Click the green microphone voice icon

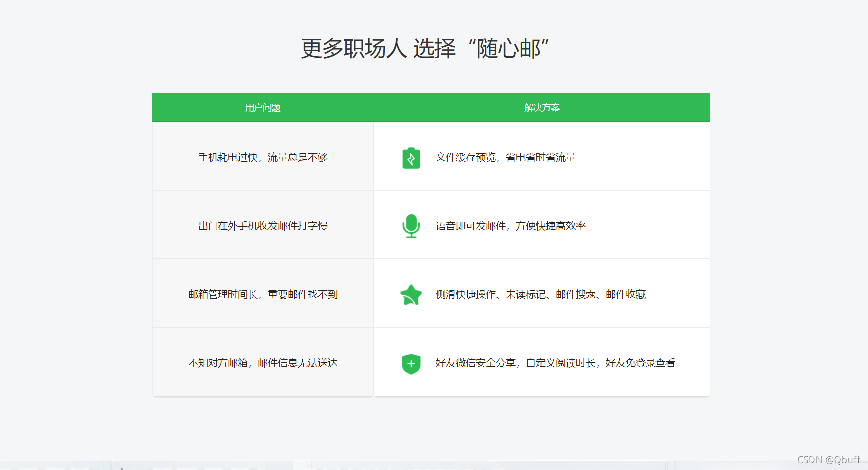click(x=411, y=226)
